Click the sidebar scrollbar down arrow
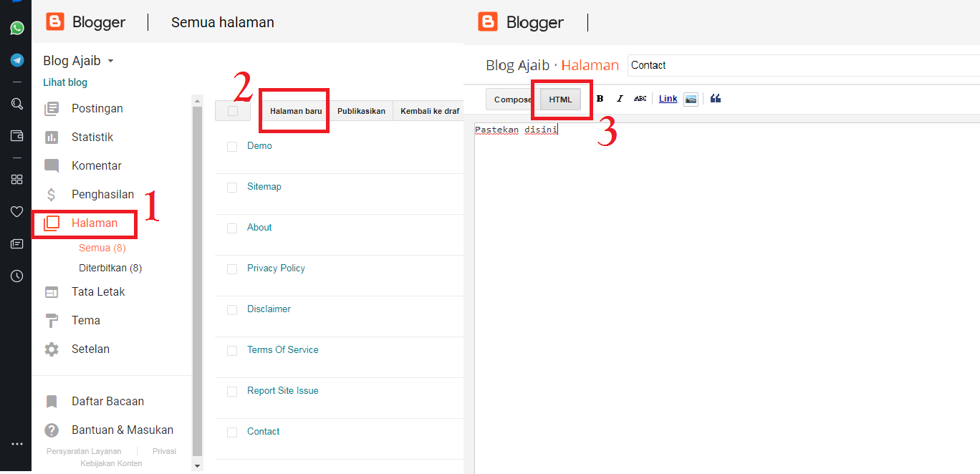The width and height of the screenshot is (980, 474). pos(198,466)
